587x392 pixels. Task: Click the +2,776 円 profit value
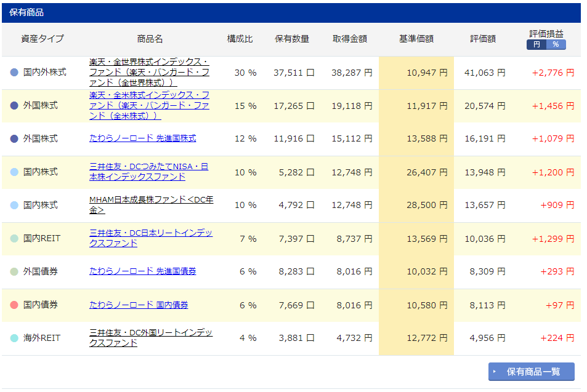click(x=553, y=73)
